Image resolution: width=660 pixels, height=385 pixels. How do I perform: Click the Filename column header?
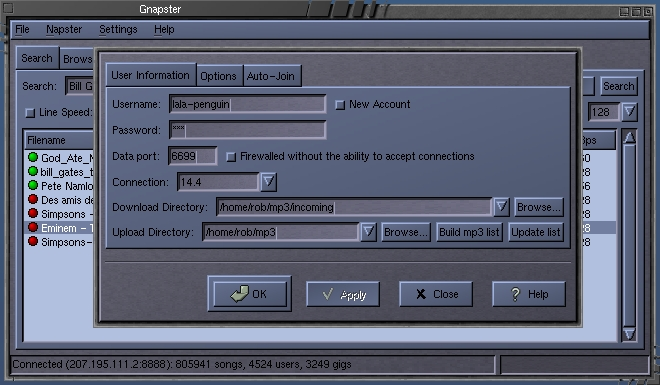point(59,140)
